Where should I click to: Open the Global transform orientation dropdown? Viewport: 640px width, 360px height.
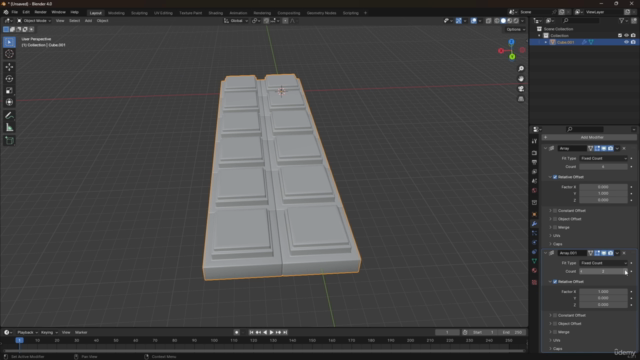236,21
